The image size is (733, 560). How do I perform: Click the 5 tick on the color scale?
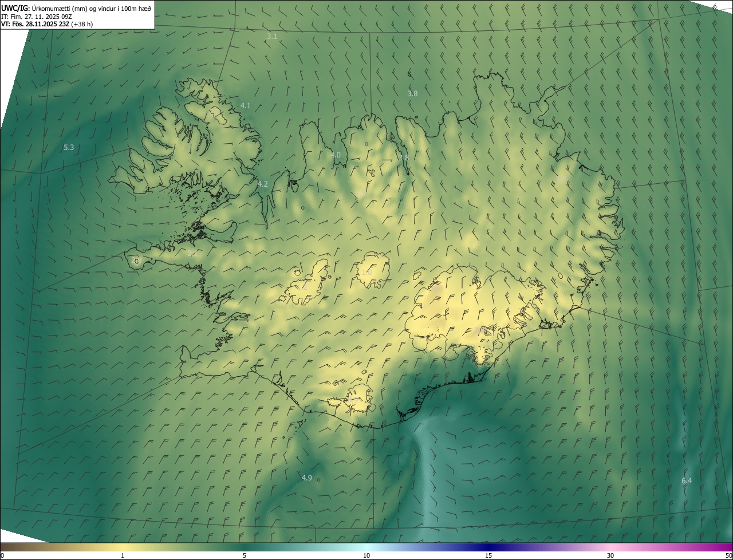(x=245, y=555)
